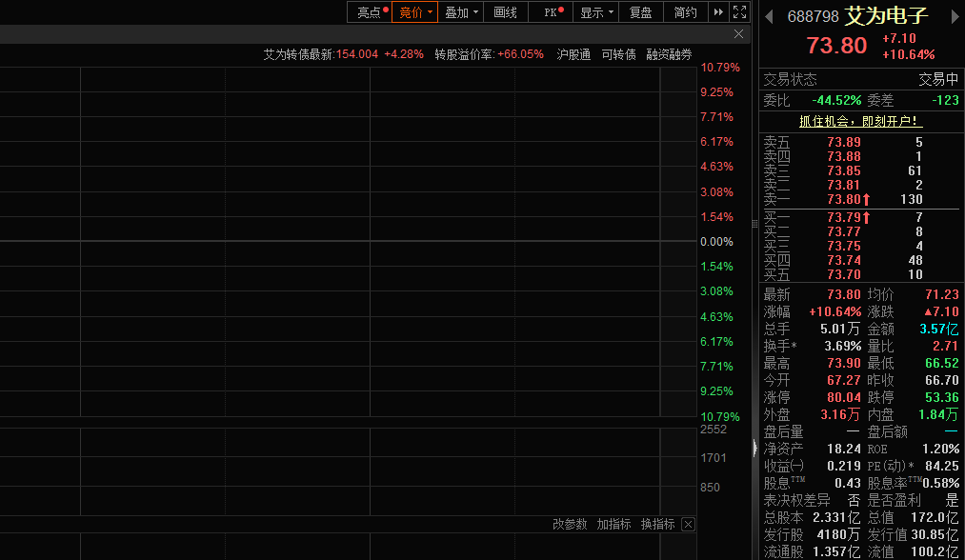Click the double-arrow more tools icon
965x560 pixels.
(718, 12)
